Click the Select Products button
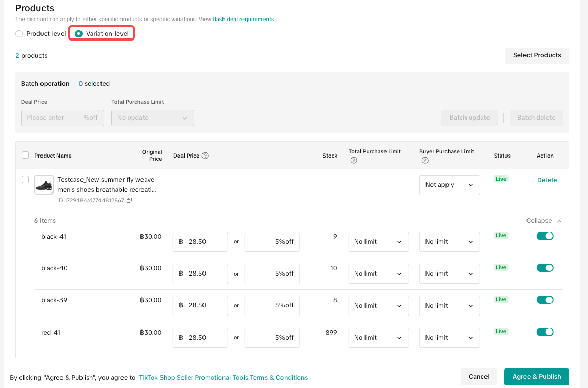The image size is (588, 388). pos(537,55)
